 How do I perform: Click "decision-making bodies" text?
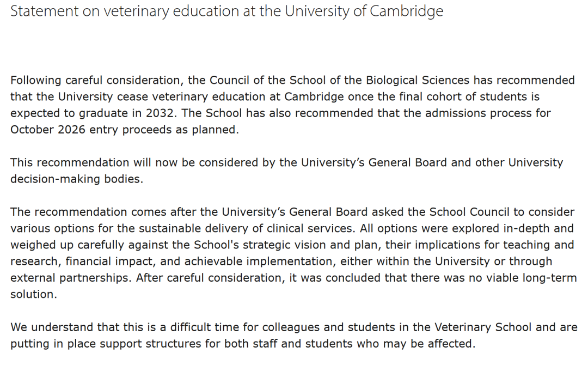[76, 179]
